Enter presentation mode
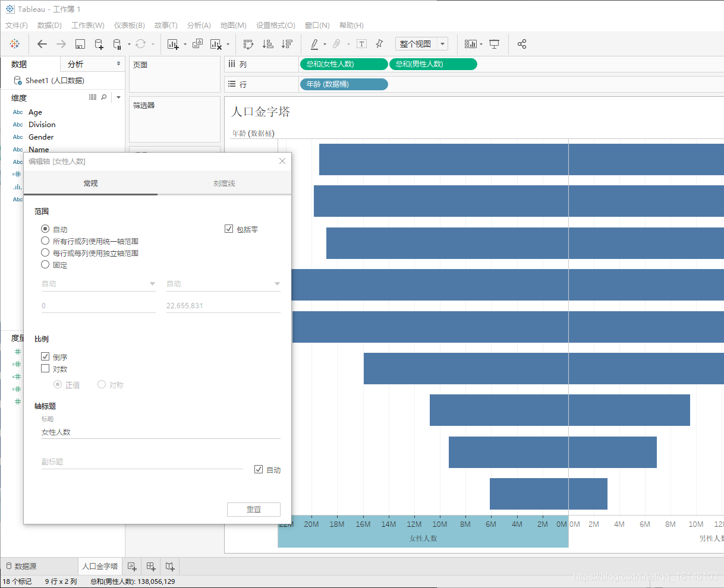The height and width of the screenshot is (588, 724). pos(494,44)
